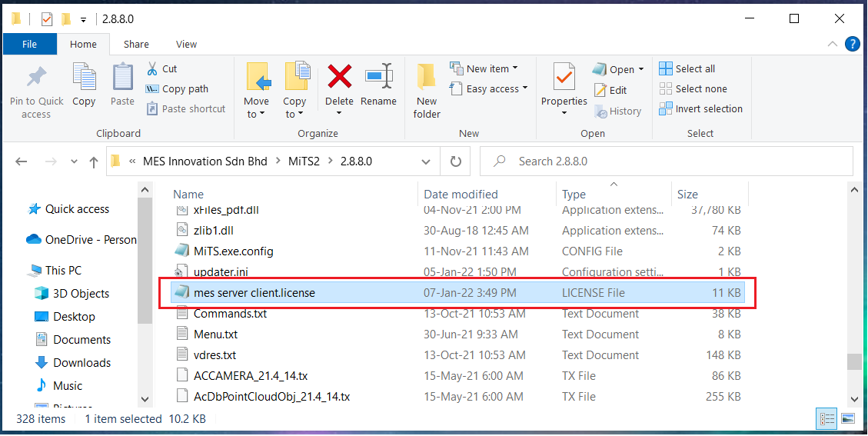Open the address bar history dropdown
Screen dimensions: 868x436
pos(426,161)
